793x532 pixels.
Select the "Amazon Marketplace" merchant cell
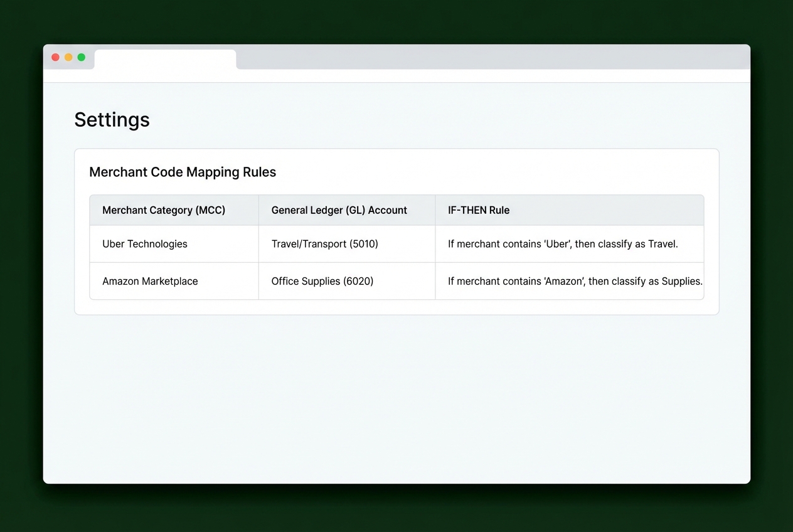pos(150,281)
